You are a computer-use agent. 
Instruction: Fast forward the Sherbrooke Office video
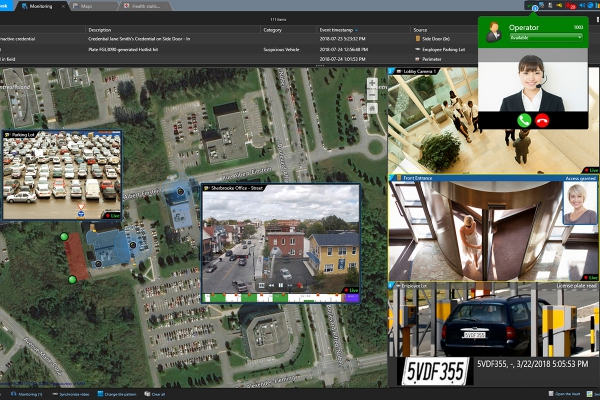click(x=290, y=285)
